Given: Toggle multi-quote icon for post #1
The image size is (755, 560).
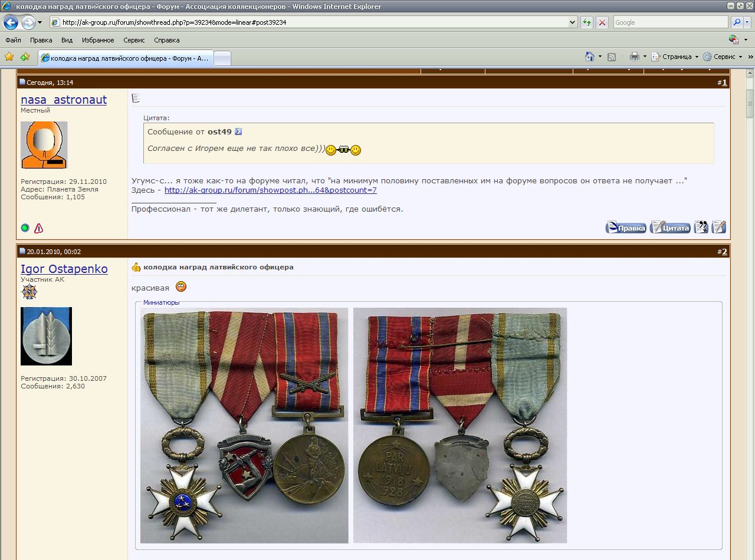Looking at the screenshot, I should (x=701, y=227).
